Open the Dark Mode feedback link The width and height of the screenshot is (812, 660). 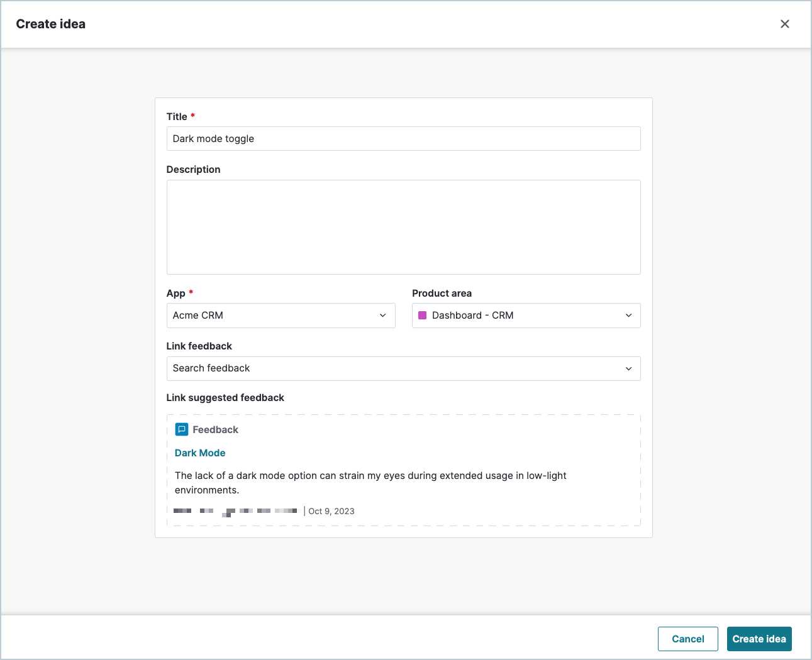pos(200,453)
